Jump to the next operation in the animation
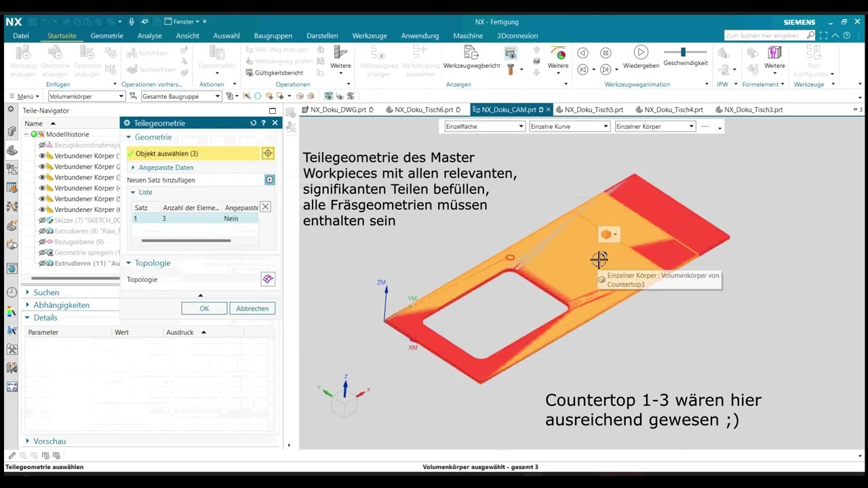This screenshot has width=868, height=488. tap(606, 69)
